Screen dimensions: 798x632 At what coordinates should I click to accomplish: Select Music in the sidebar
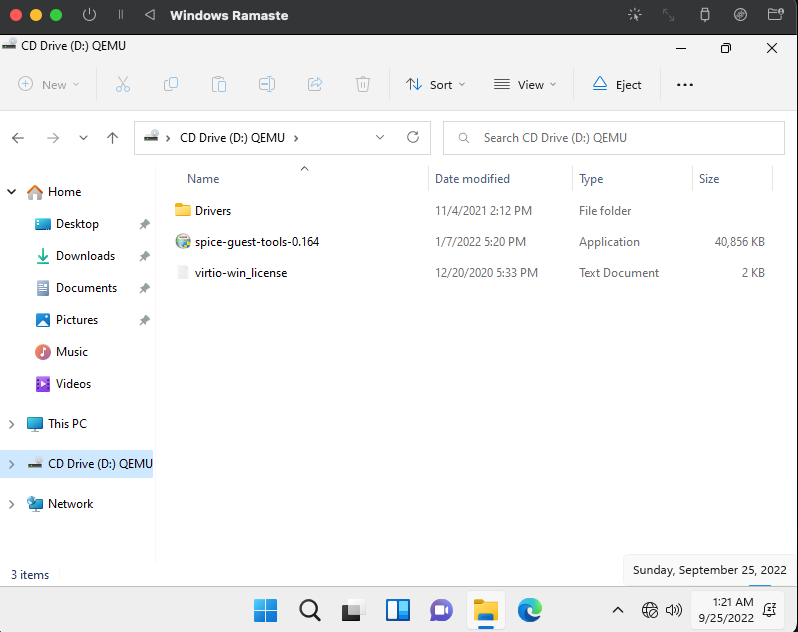pos(72,352)
